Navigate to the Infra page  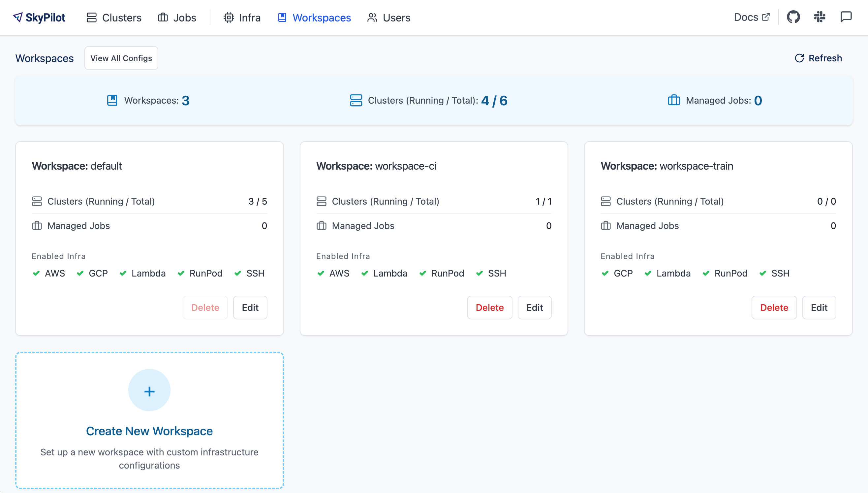point(242,17)
